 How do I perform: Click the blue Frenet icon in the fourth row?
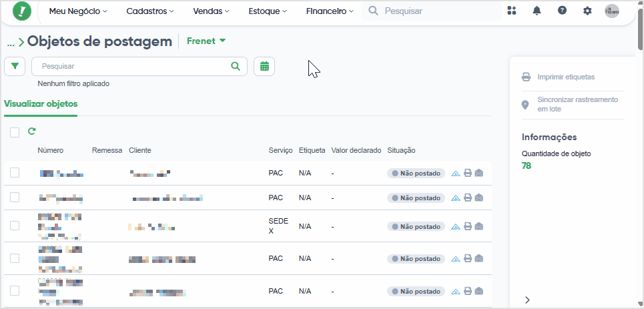[x=456, y=259]
